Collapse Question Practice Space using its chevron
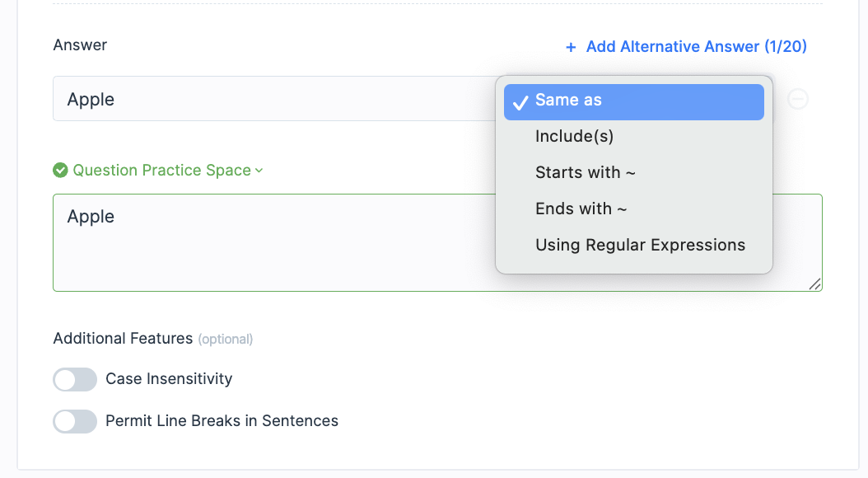 pos(259,171)
